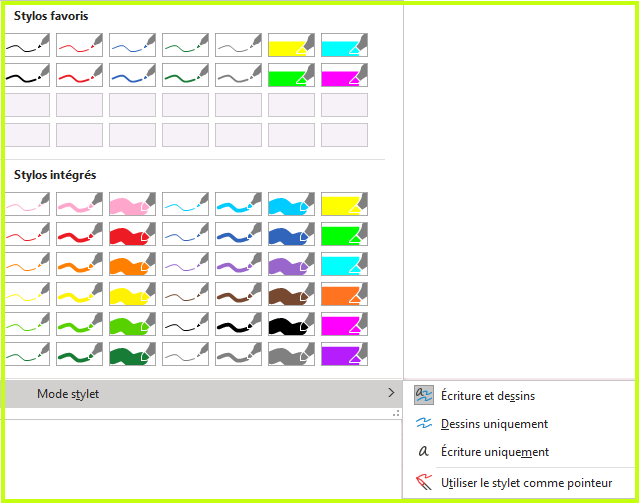The width and height of the screenshot is (639, 503).
Task: Select thin brown pen in Stylos intégrés
Action: [x=185, y=294]
